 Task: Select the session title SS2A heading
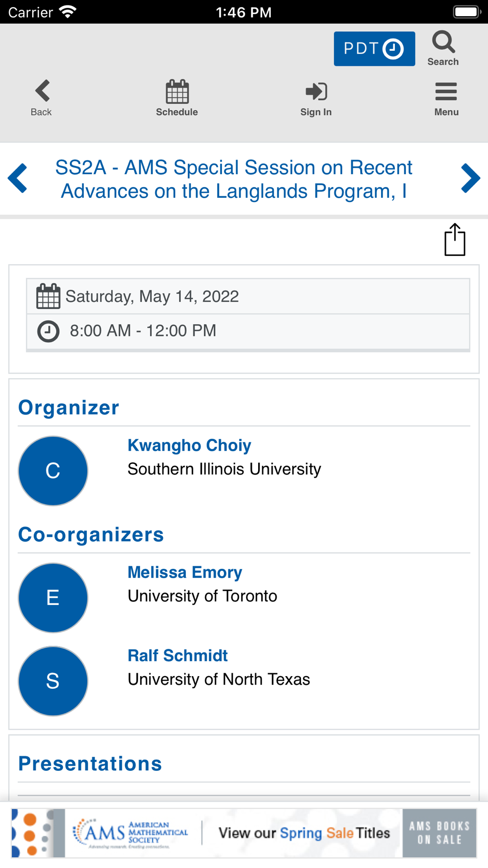pyautogui.click(x=234, y=179)
